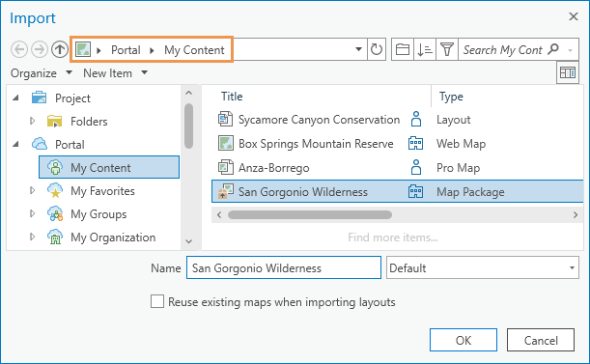This screenshot has height=364, width=590.
Task: Click the item list horizontal scrollbar thumb
Action: point(310,214)
